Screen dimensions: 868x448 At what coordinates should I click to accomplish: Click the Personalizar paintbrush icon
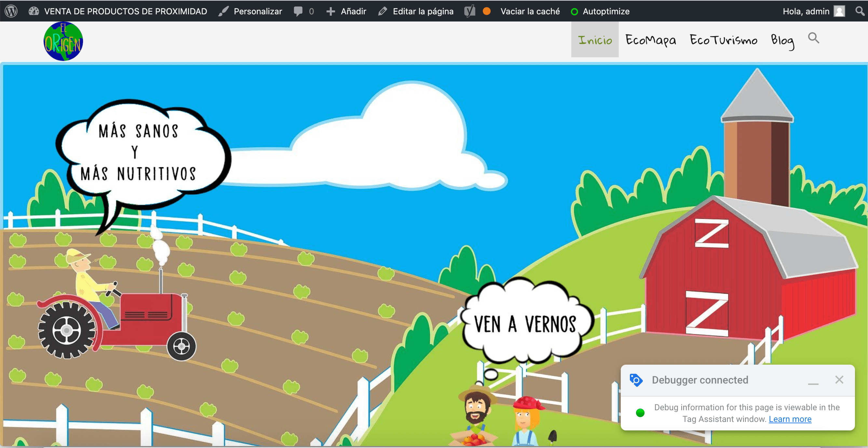(223, 11)
